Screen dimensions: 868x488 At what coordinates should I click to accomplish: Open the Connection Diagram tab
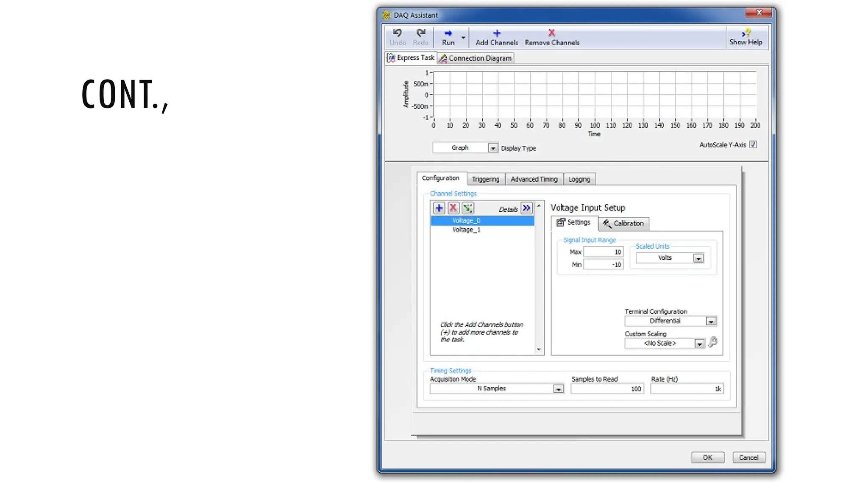pyautogui.click(x=476, y=58)
